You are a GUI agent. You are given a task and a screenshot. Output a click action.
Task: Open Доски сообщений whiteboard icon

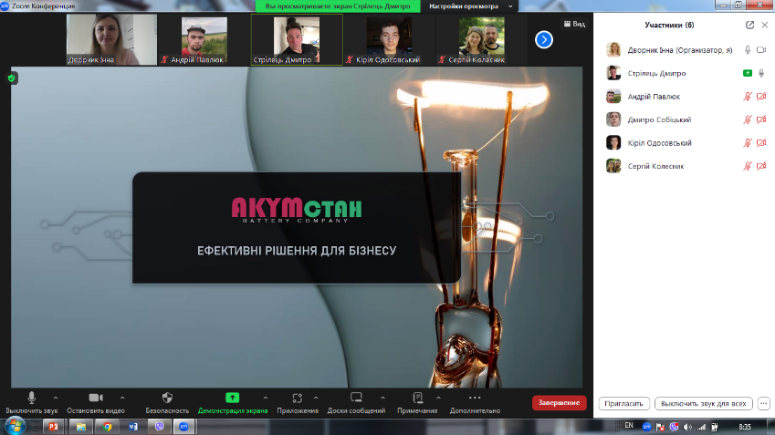coord(355,397)
